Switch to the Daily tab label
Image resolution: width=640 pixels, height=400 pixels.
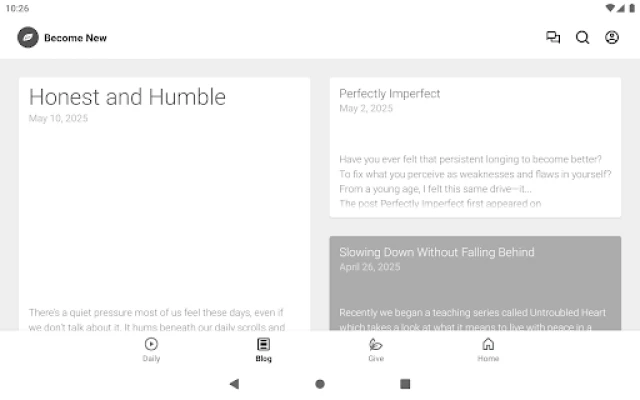pyautogui.click(x=151, y=358)
